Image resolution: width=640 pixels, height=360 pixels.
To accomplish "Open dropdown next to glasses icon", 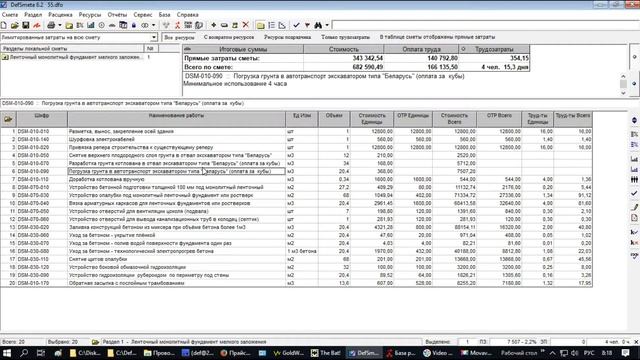I will coord(153,25).
